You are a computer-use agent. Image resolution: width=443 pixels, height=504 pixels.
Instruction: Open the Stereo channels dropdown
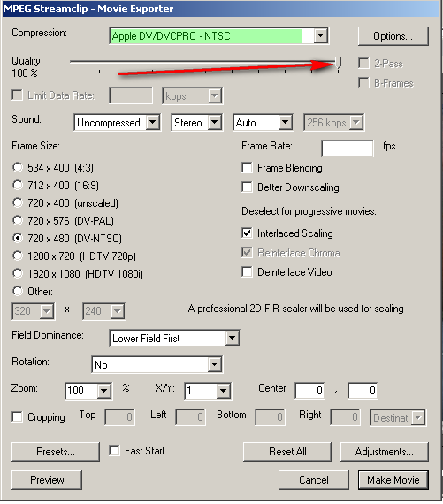tap(196, 123)
